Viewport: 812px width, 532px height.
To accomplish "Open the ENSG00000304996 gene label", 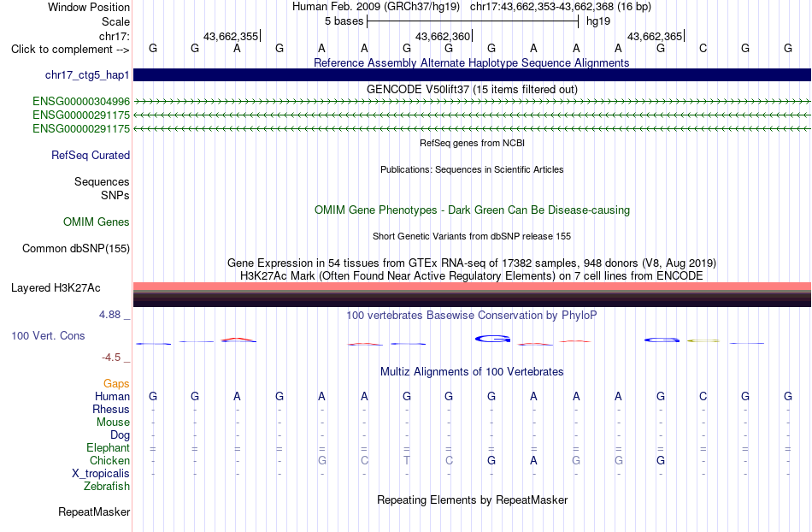I will (x=81, y=101).
